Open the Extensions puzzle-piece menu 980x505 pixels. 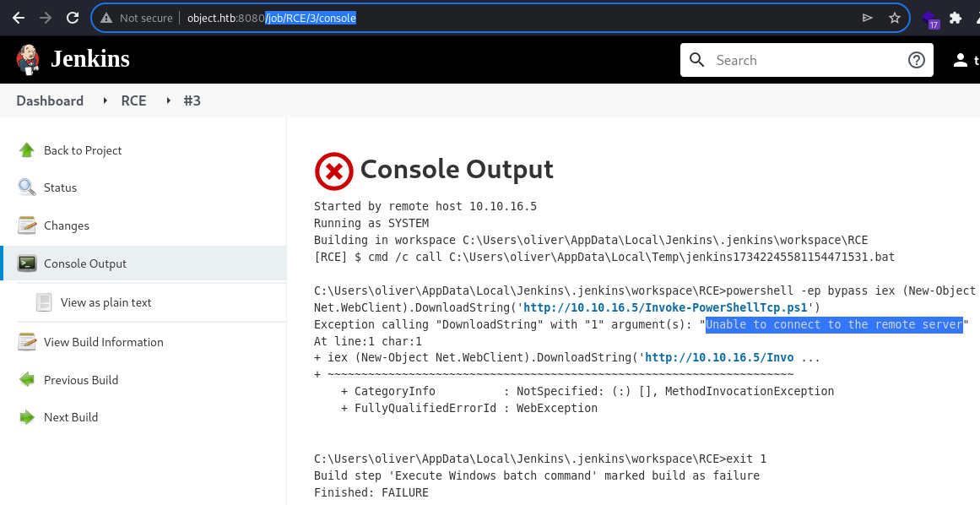click(956, 18)
